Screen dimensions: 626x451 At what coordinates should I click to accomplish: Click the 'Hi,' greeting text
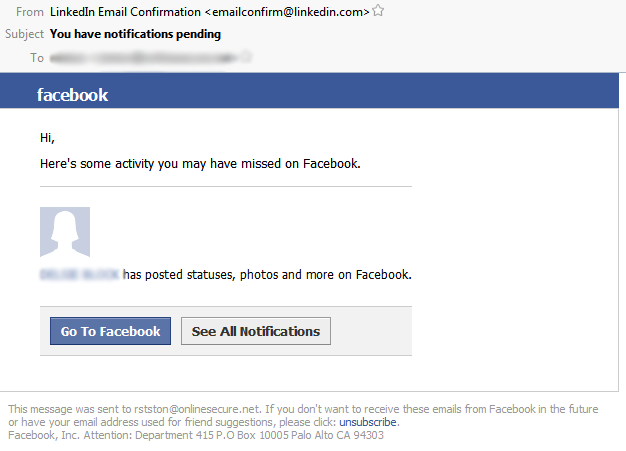[x=47, y=138]
